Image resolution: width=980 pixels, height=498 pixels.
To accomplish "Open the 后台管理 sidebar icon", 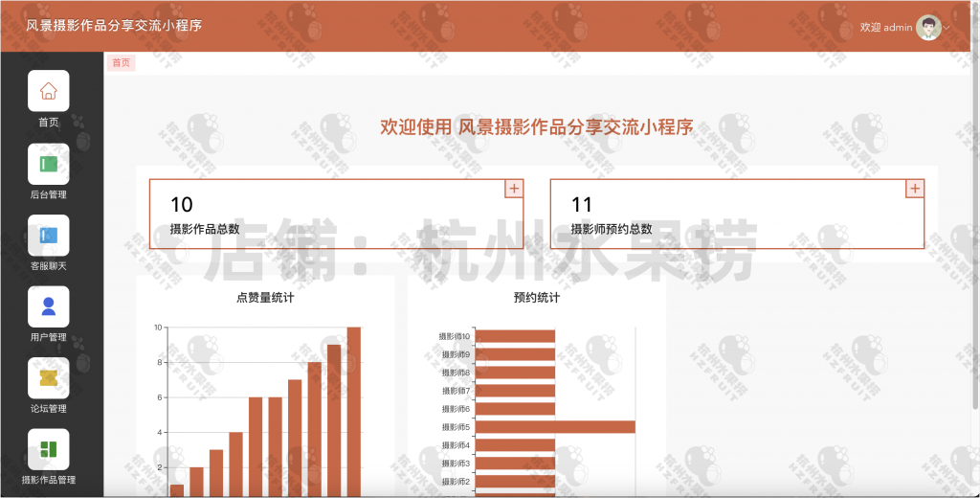I will [48, 164].
